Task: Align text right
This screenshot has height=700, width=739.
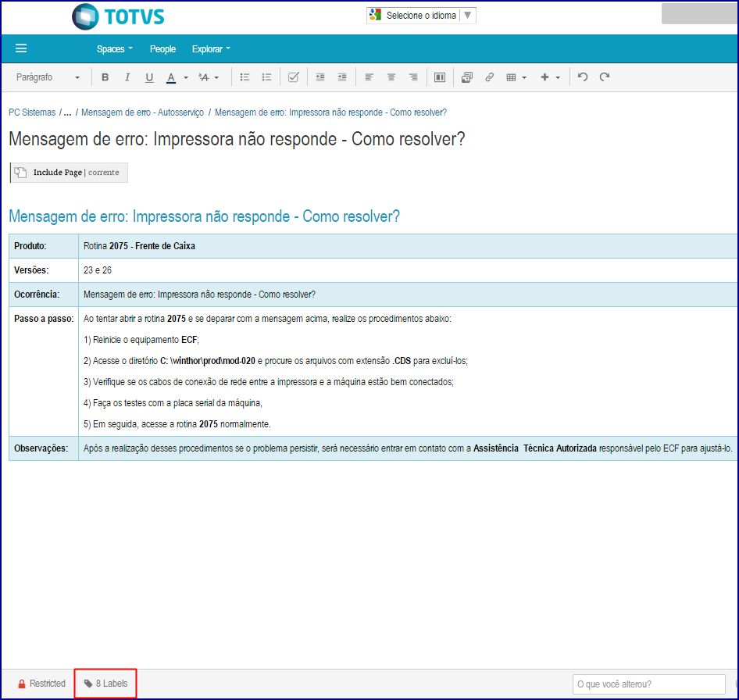Action: (x=413, y=77)
